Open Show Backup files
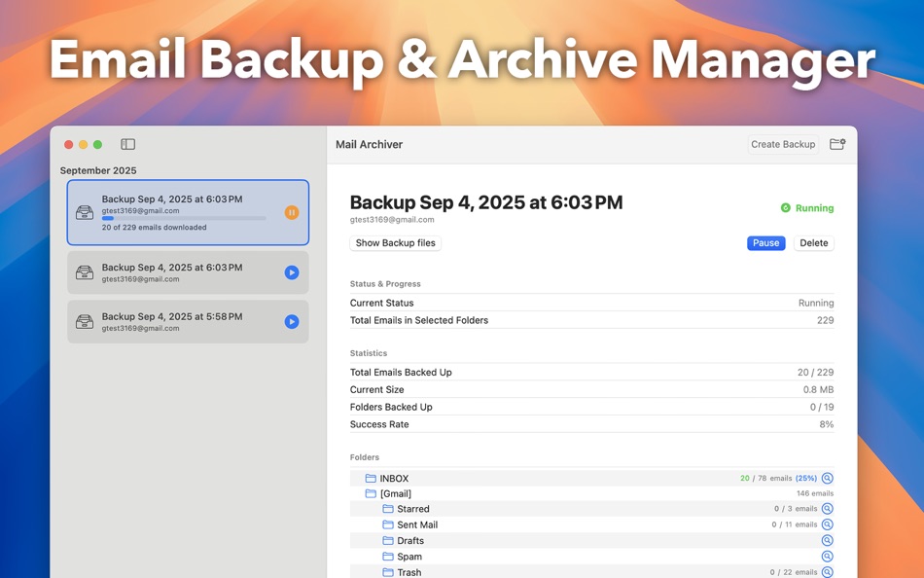924x578 pixels. click(395, 242)
